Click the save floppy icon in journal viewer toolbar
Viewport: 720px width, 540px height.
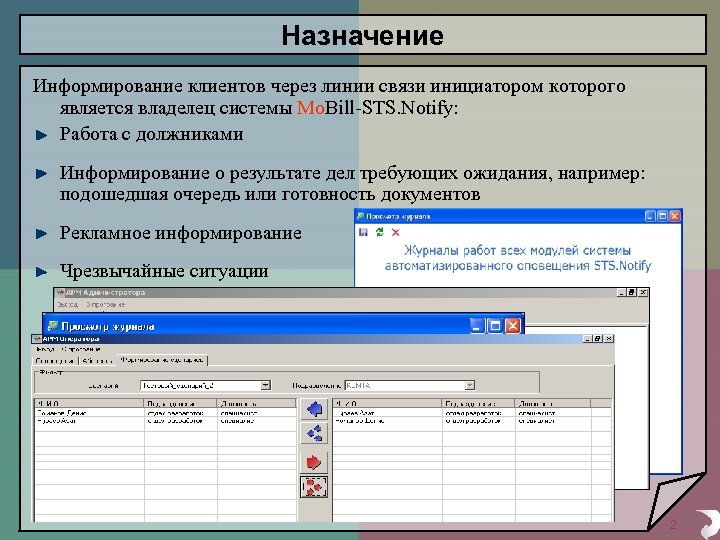[363, 232]
